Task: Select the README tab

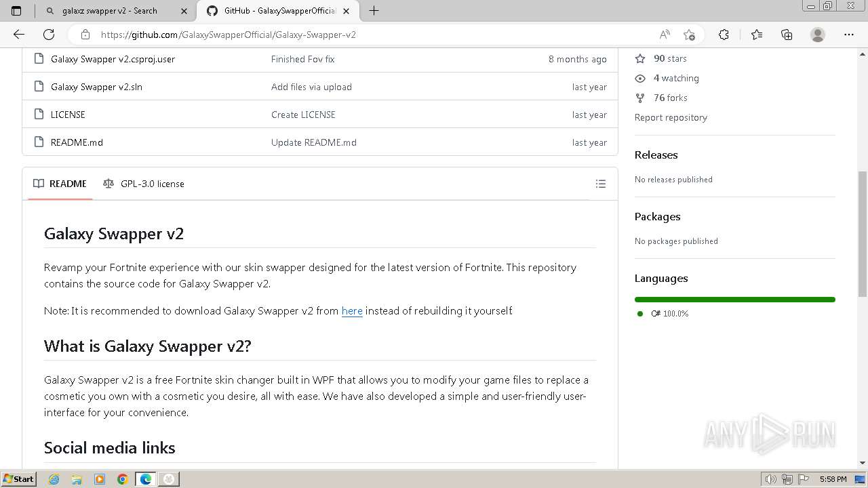Action: click(x=60, y=184)
